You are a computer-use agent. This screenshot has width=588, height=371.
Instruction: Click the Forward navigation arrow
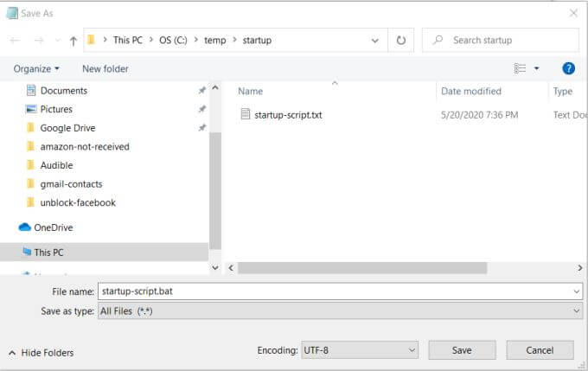coord(39,40)
